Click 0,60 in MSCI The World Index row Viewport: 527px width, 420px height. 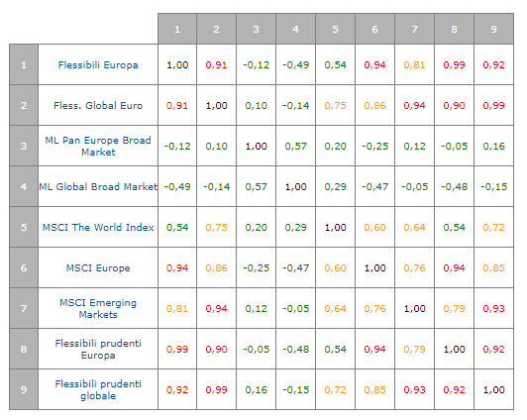[x=375, y=228]
